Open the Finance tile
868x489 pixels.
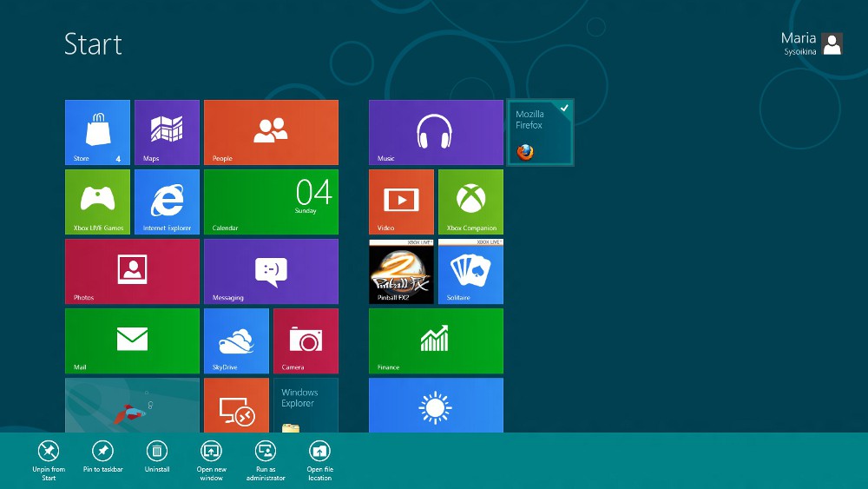pyautogui.click(x=436, y=340)
